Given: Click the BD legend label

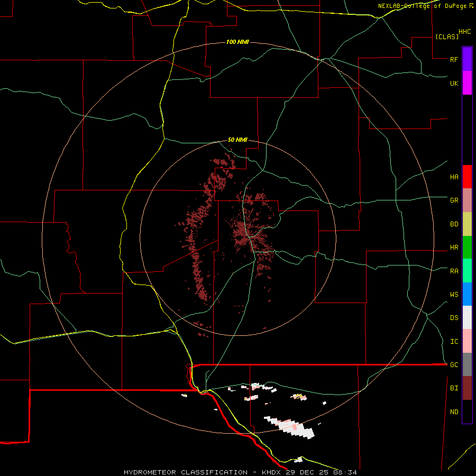Looking at the screenshot, I should pyautogui.click(x=454, y=224).
